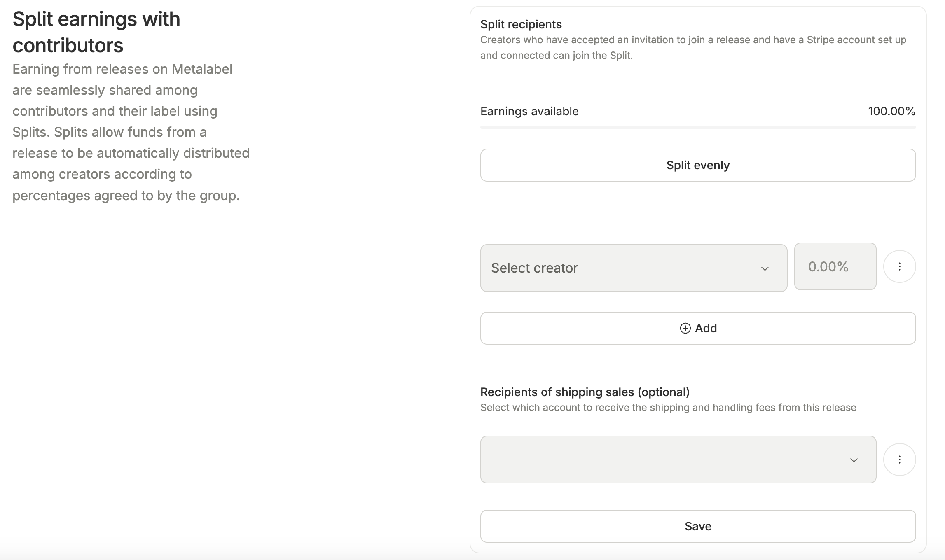Screen dimensions: 945x560
Task: Click the Earnings available progress bar
Action: (698, 127)
